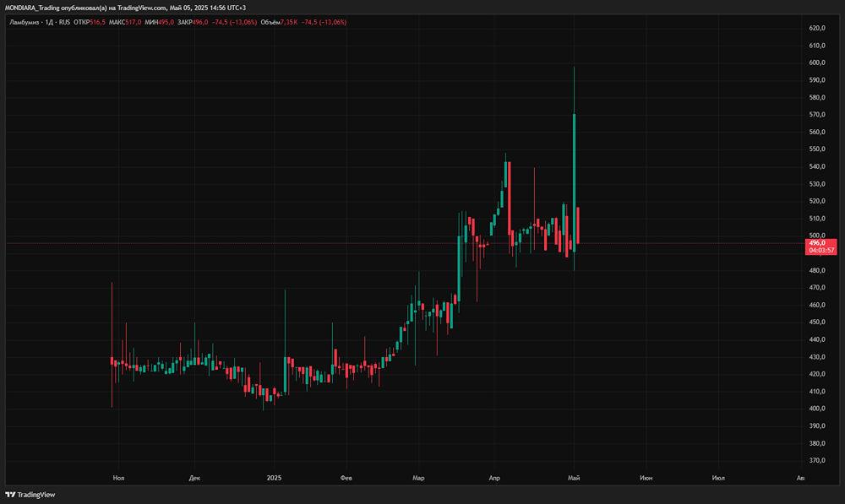Click the '520,0' price axis label
845x504 pixels.
(x=817, y=201)
